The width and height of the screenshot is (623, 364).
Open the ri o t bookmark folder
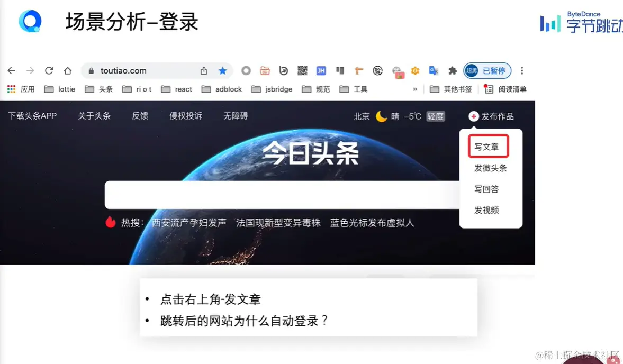pyautogui.click(x=137, y=89)
